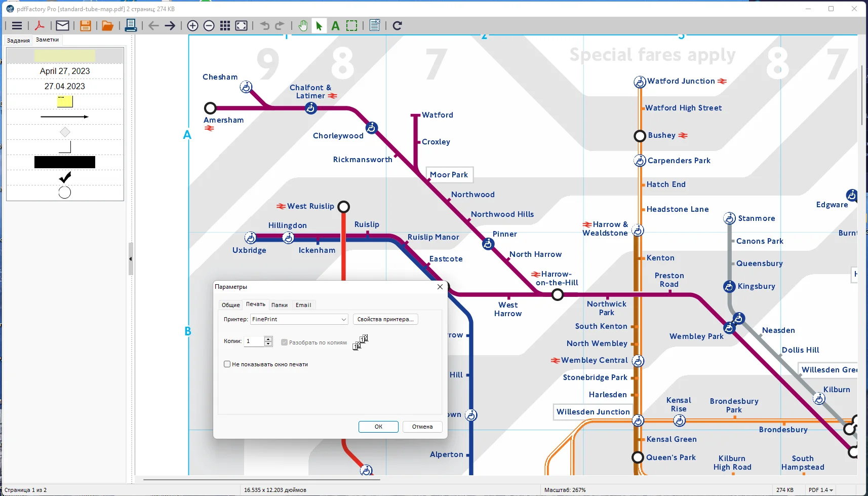Click the blue printer icon
The image size is (868, 496).
click(x=131, y=25)
